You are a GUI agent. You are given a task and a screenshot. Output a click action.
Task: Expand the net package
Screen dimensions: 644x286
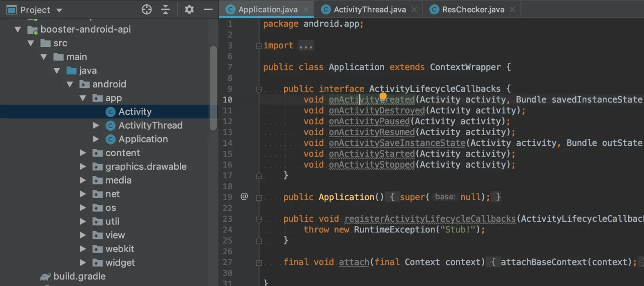click(83, 194)
